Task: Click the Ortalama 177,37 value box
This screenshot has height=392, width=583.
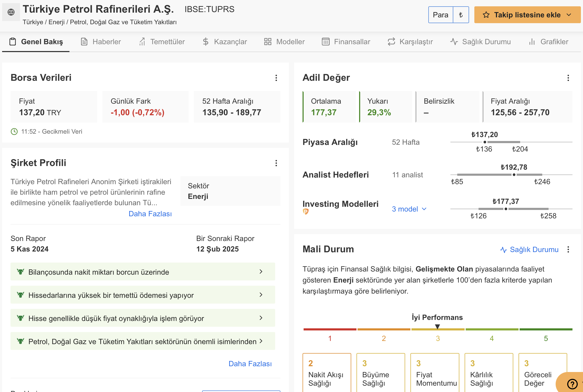Action: click(x=329, y=107)
